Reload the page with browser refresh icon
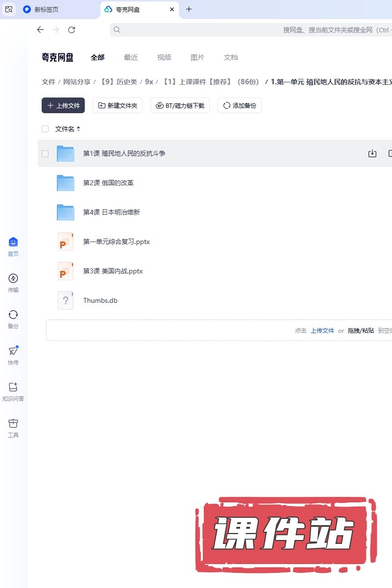Viewport: 392px width, 588px height. 72,30
